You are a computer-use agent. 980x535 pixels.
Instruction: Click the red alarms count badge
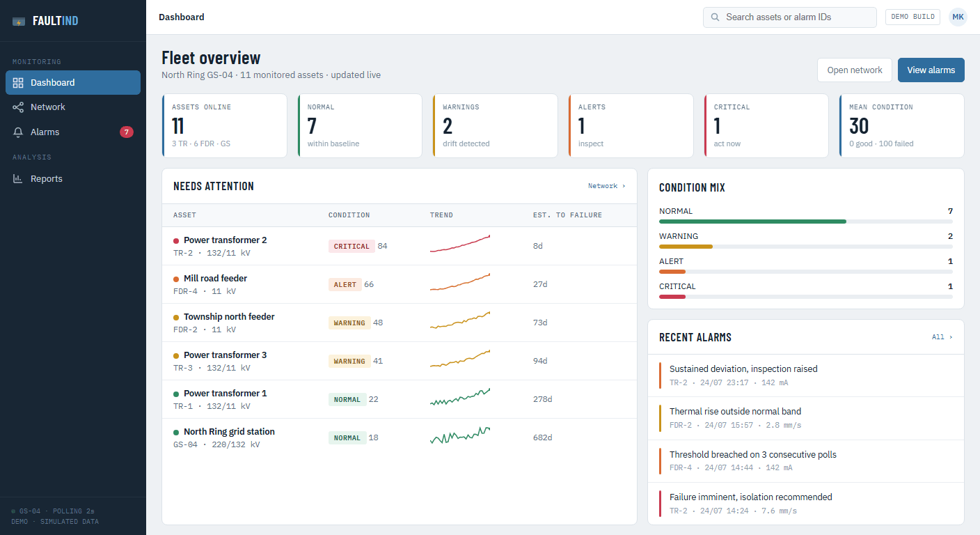click(x=127, y=132)
